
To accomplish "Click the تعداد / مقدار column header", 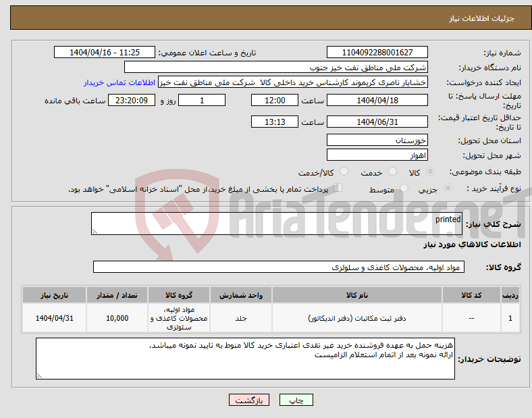I will pyautogui.click(x=117, y=295).
